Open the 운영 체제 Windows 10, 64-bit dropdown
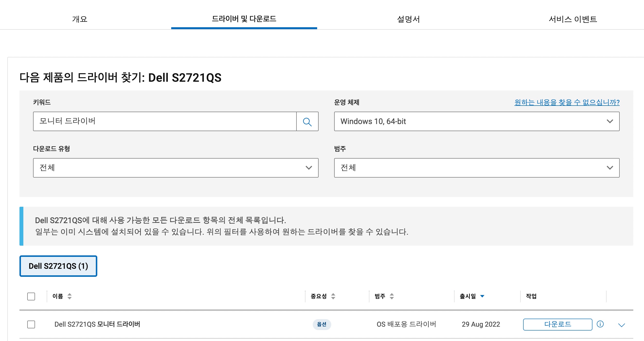This screenshot has height=341, width=644. 477,122
